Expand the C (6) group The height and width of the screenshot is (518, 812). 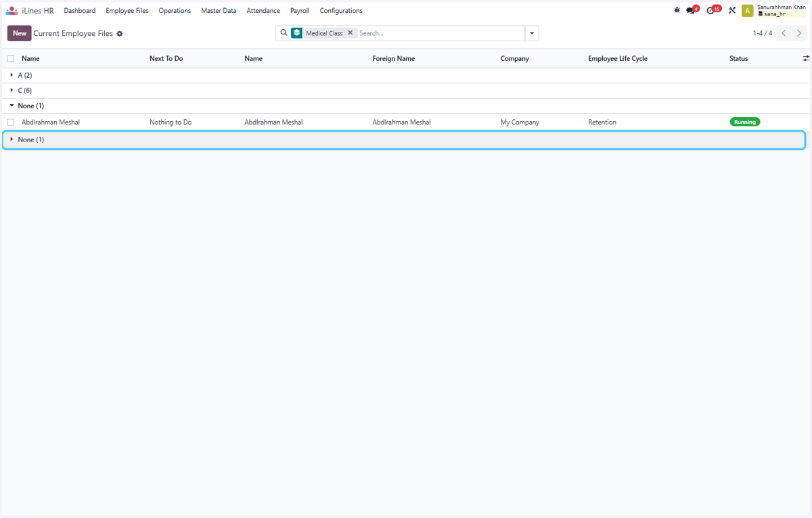pos(406,90)
